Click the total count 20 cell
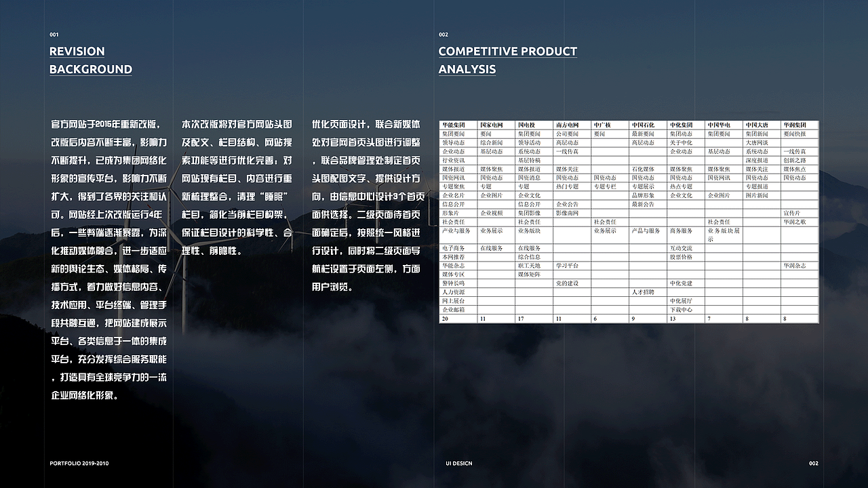This screenshot has width=868, height=488. (x=458, y=319)
